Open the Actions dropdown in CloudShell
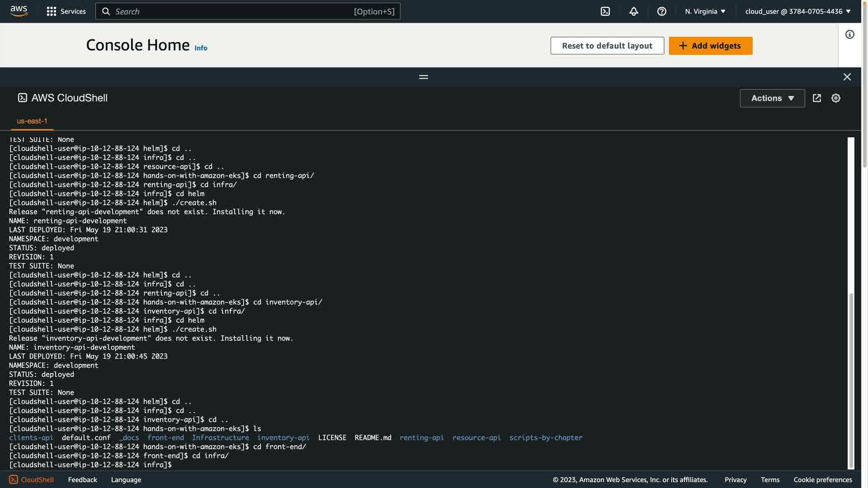 (772, 98)
